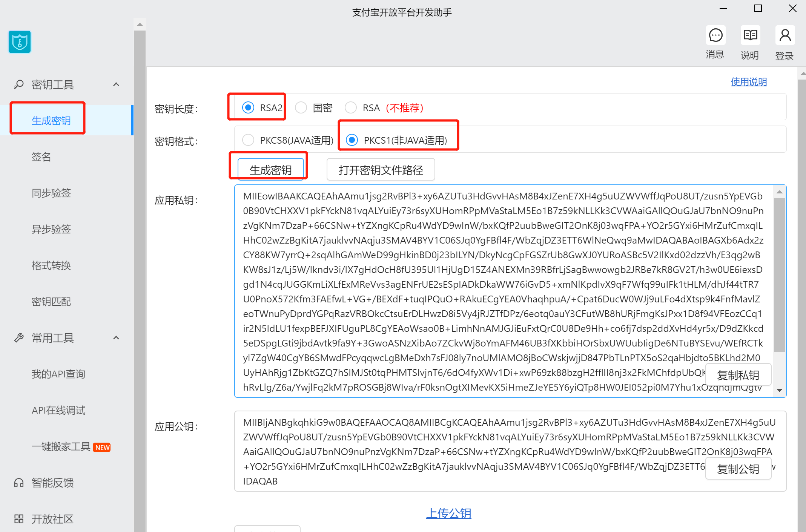Open the 消息 messages icon

tap(715, 36)
